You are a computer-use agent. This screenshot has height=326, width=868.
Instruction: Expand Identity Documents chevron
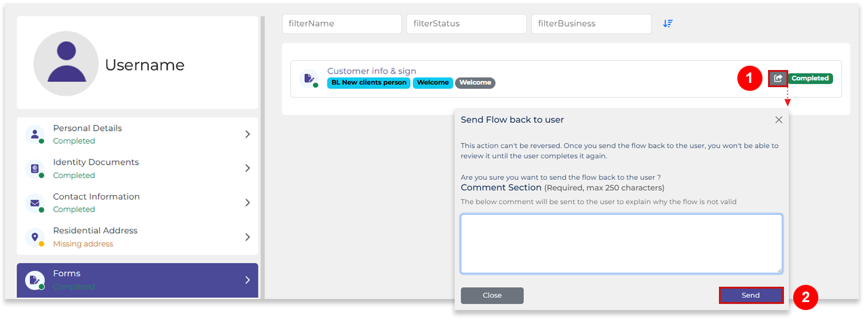(x=248, y=168)
